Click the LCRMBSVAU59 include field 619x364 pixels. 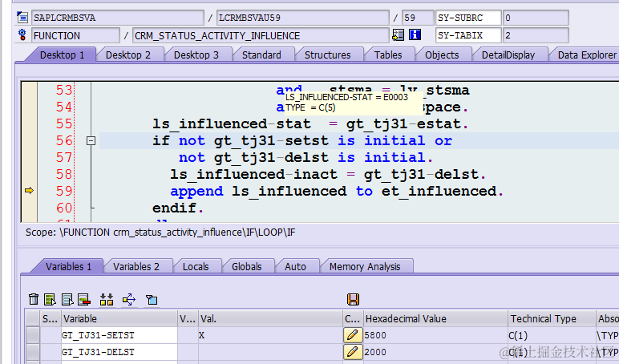303,18
